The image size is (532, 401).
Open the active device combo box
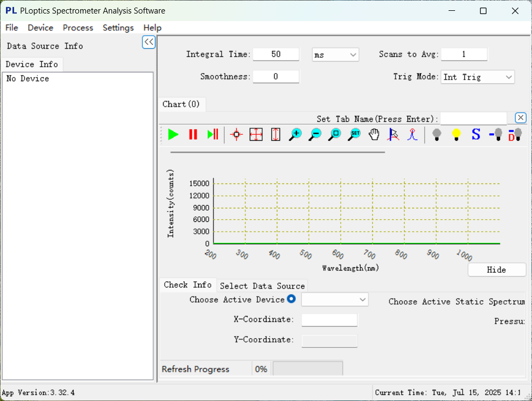point(334,299)
